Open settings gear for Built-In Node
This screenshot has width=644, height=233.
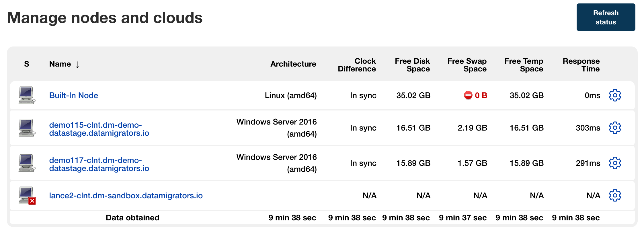615,95
